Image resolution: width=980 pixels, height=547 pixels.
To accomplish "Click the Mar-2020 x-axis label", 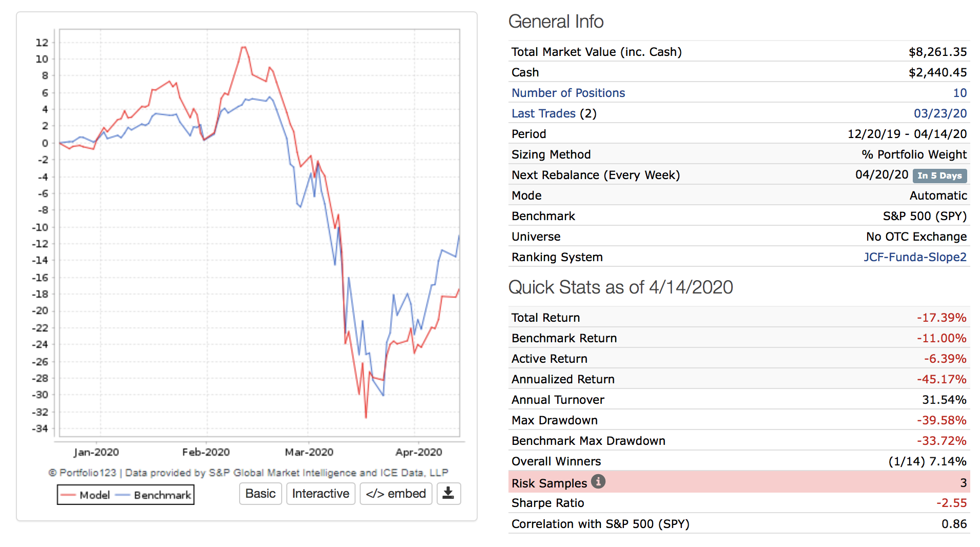I will (309, 452).
